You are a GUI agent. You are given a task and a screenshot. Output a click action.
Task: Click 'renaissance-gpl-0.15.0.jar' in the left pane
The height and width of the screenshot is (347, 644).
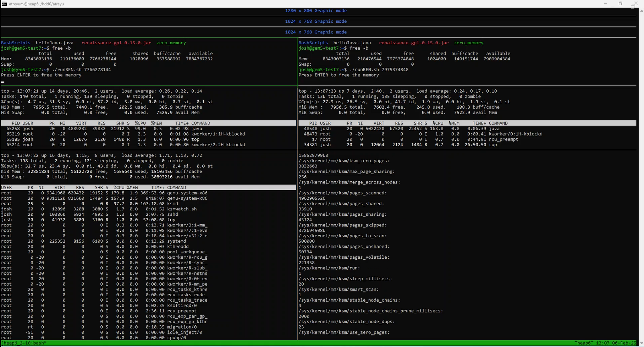click(116, 43)
